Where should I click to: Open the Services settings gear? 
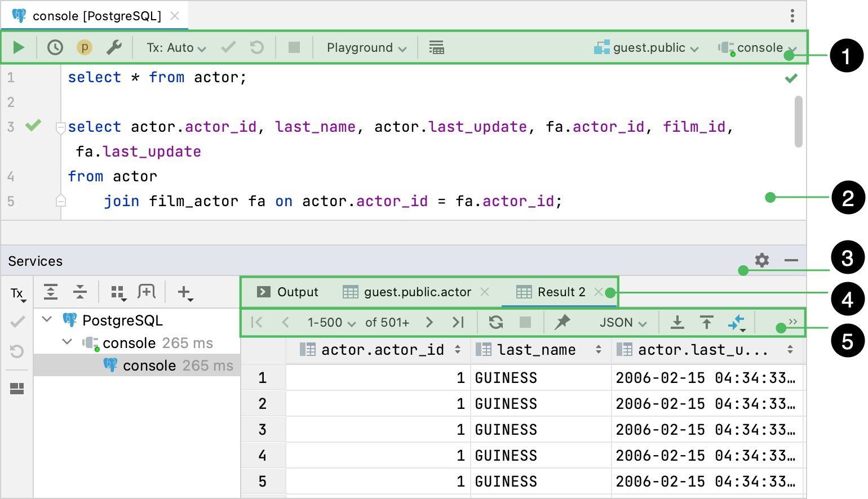pyautogui.click(x=761, y=260)
